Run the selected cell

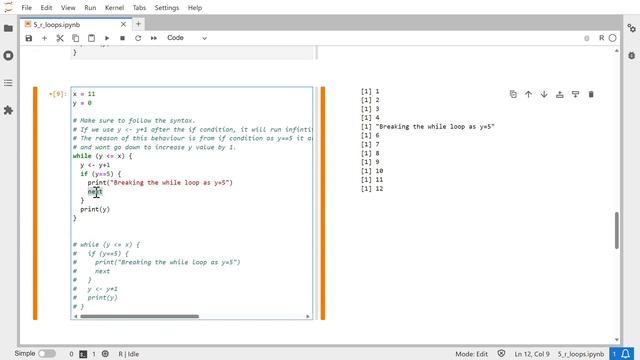click(x=107, y=38)
